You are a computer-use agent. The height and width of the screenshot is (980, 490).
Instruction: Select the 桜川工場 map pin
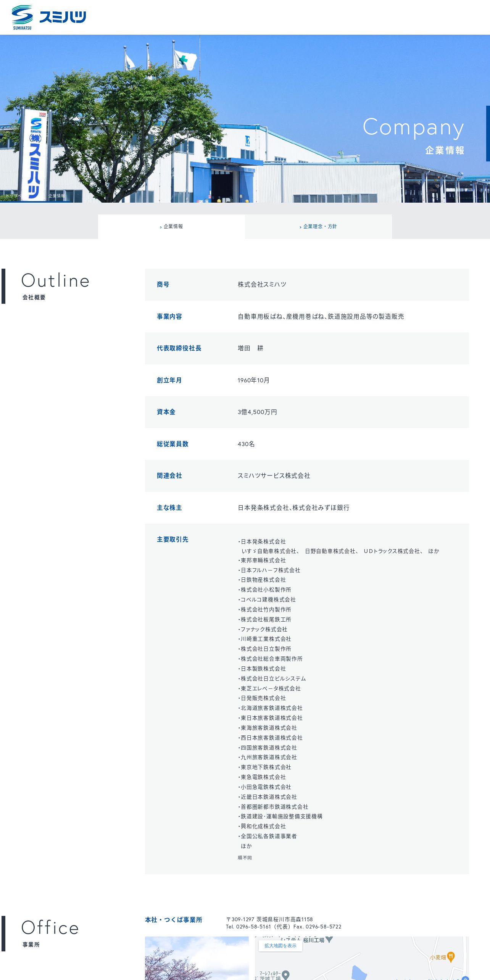(x=329, y=939)
